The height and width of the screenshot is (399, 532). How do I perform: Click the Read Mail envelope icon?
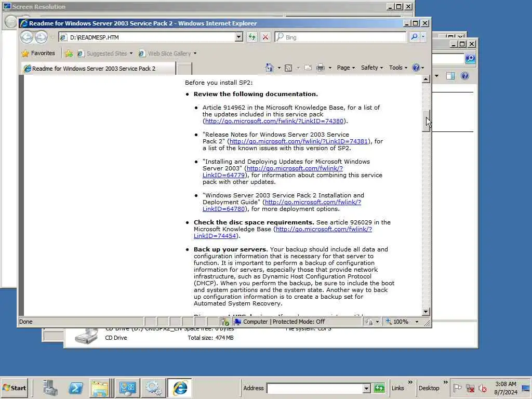[x=308, y=68]
